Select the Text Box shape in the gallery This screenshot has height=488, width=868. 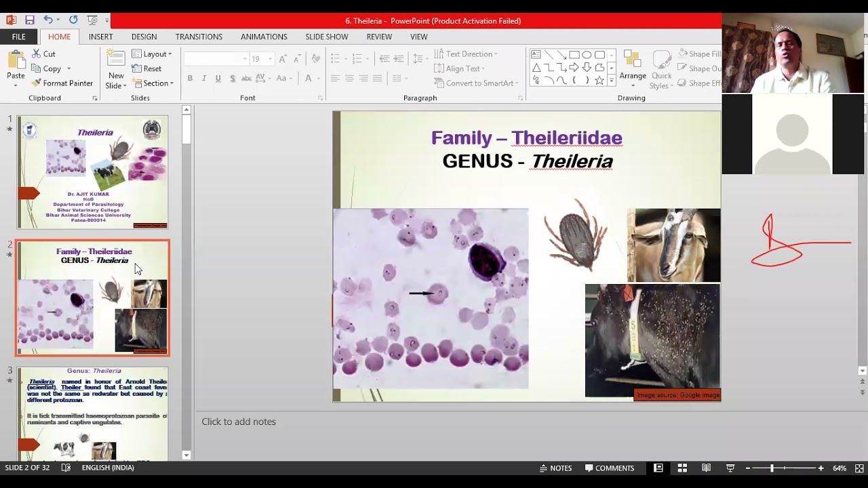[x=536, y=55]
